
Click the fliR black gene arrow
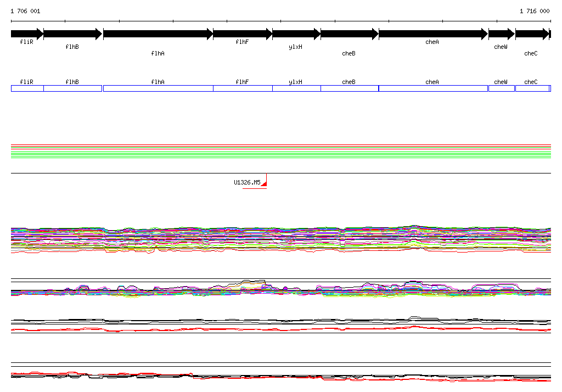(27, 34)
